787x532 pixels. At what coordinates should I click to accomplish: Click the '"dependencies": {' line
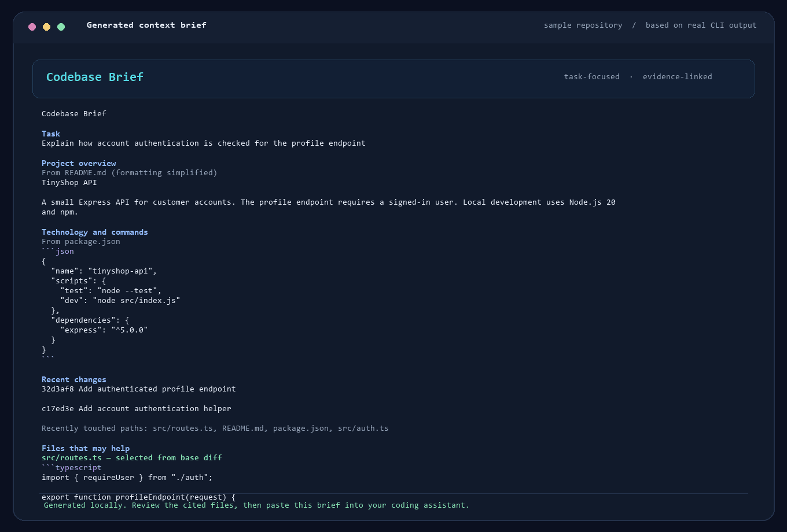[90, 320]
